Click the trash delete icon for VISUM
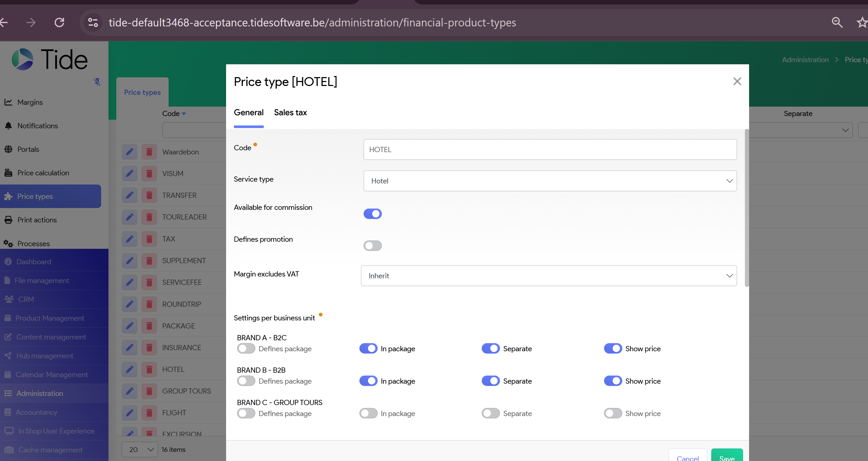The height and width of the screenshot is (461, 868). (x=149, y=174)
